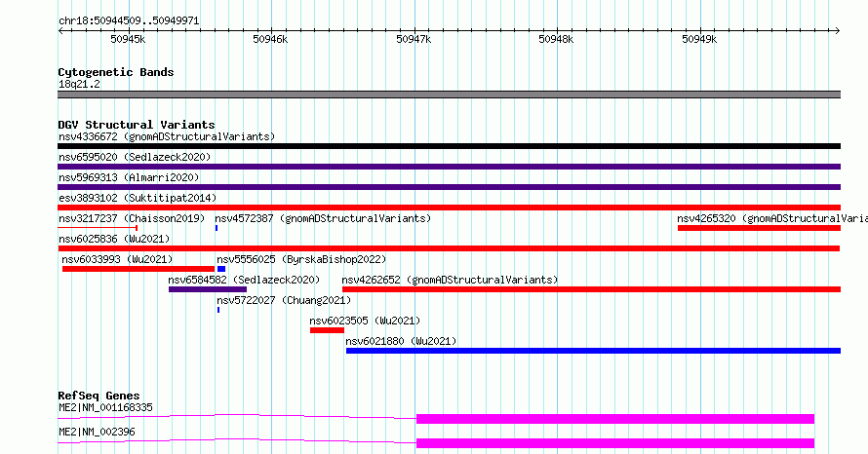The width and height of the screenshot is (868, 454).
Task: Click the magenta ME2 NM_002396 exon block
Action: coord(615,443)
